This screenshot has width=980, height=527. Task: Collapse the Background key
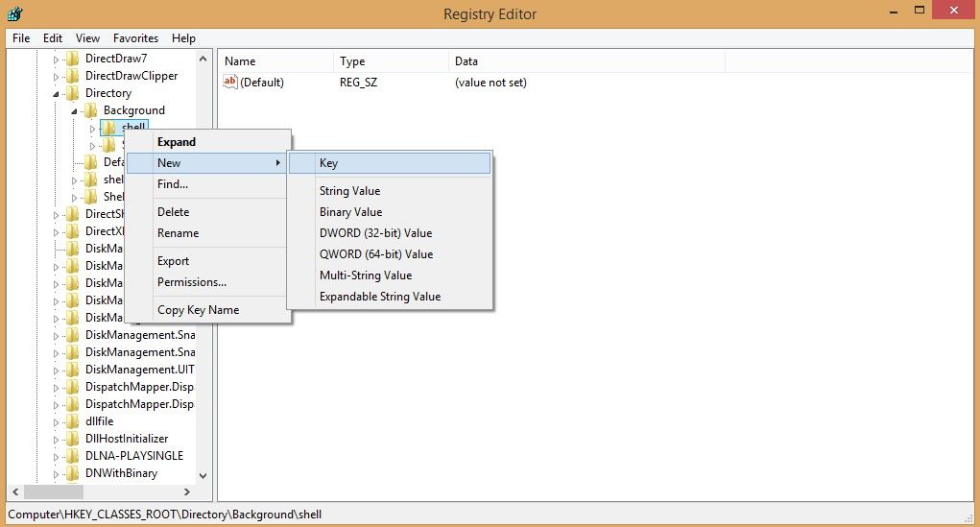coord(74,111)
